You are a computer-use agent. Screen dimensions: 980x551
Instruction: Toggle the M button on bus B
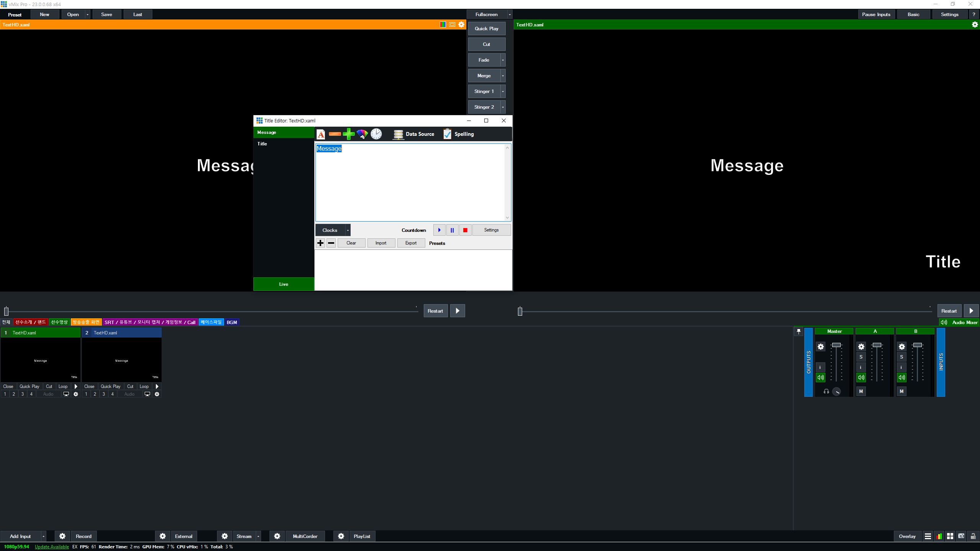[x=902, y=391]
